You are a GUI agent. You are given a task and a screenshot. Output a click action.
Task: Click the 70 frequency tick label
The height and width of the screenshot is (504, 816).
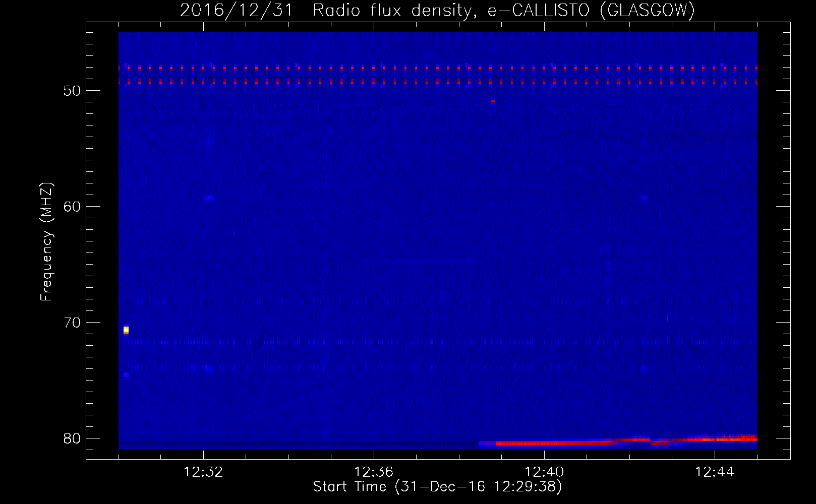click(x=72, y=323)
